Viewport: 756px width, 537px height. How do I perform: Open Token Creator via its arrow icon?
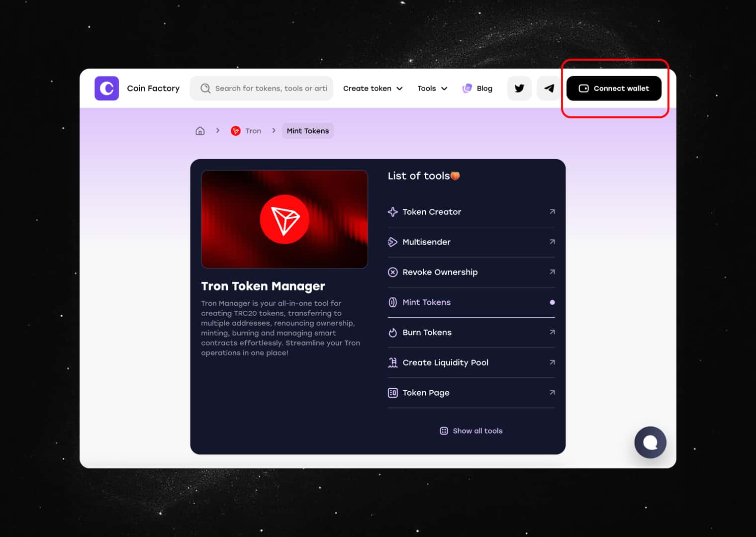click(x=552, y=211)
